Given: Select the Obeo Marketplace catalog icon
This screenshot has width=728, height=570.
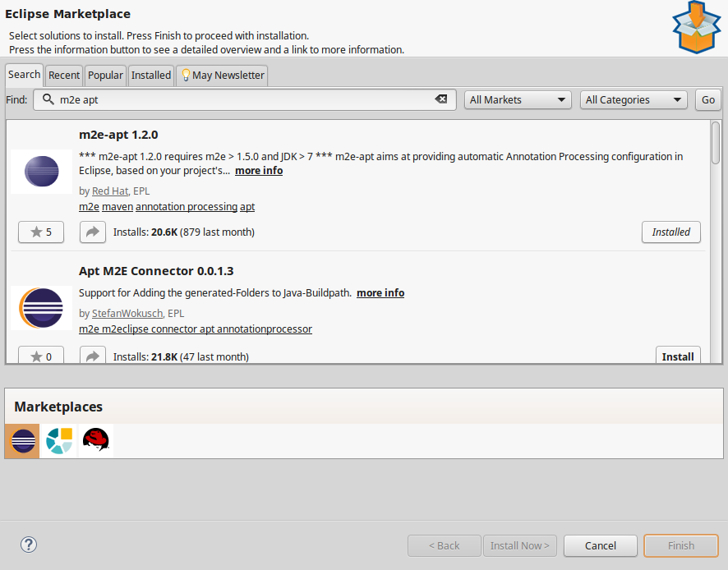Looking at the screenshot, I should (x=59, y=440).
